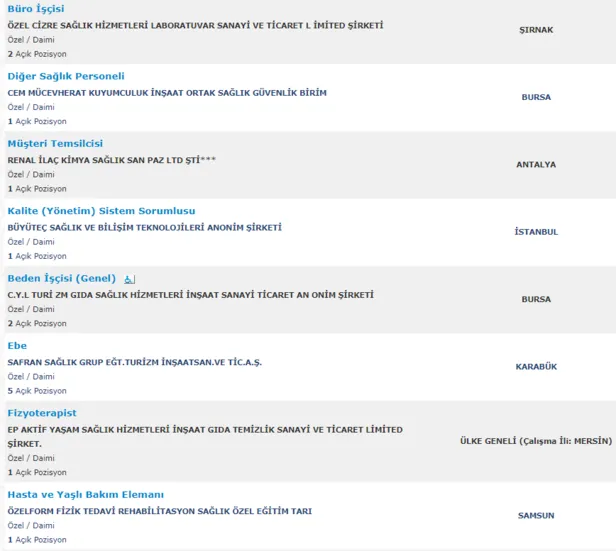This screenshot has width=616, height=551.
Task: Click BÜYÜTEÇ SAĞLIK VE BİLİŞİM company name
Action: point(172,227)
